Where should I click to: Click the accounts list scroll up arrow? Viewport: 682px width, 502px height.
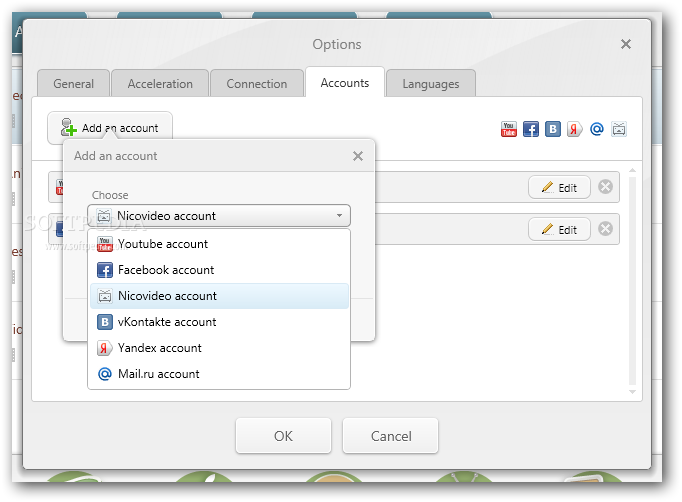(x=632, y=171)
